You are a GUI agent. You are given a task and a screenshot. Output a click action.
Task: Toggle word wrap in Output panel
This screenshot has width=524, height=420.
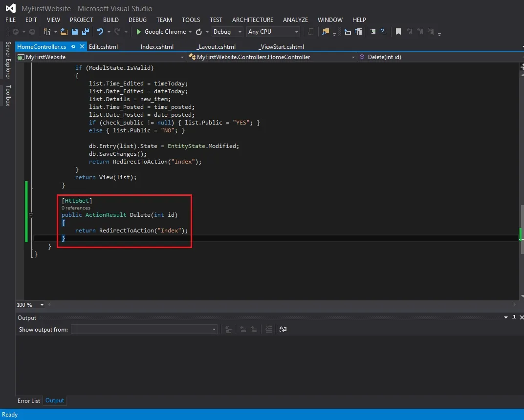[x=283, y=329]
